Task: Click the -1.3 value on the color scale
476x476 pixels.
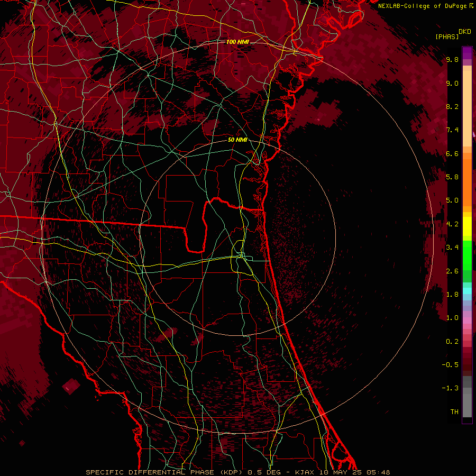Action: [450, 388]
